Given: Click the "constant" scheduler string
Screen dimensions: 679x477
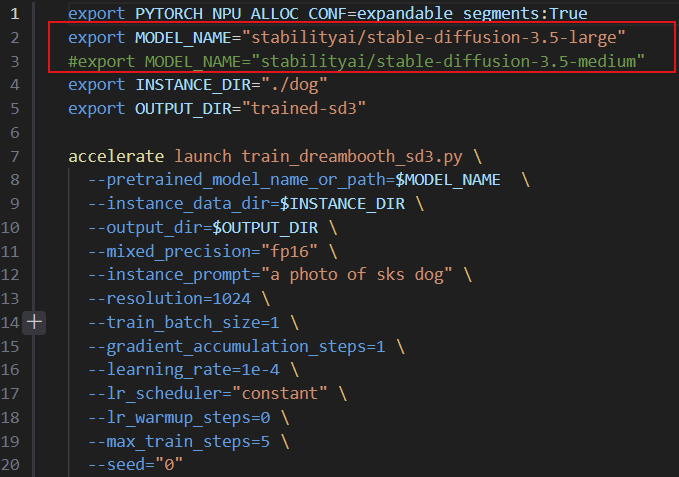Looking at the screenshot, I should tap(279, 393).
